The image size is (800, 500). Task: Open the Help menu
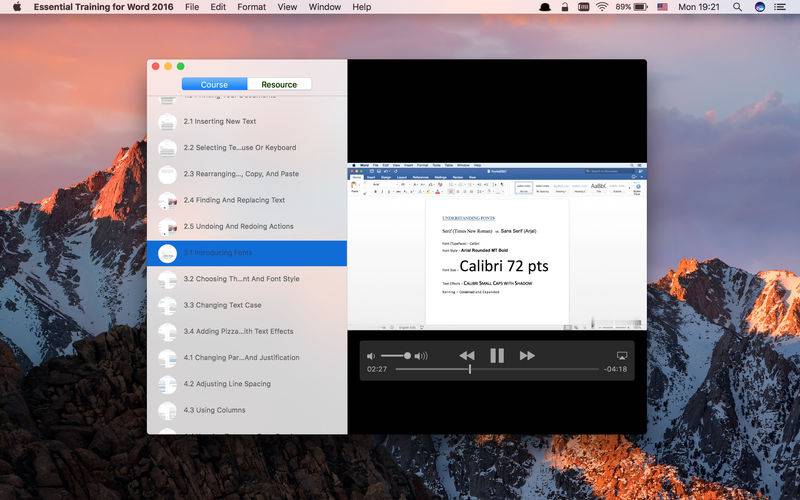click(x=361, y=7)
